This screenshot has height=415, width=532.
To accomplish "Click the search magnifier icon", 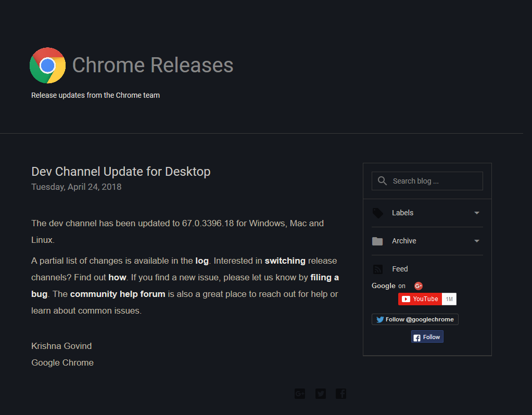I will pos(382,180).
